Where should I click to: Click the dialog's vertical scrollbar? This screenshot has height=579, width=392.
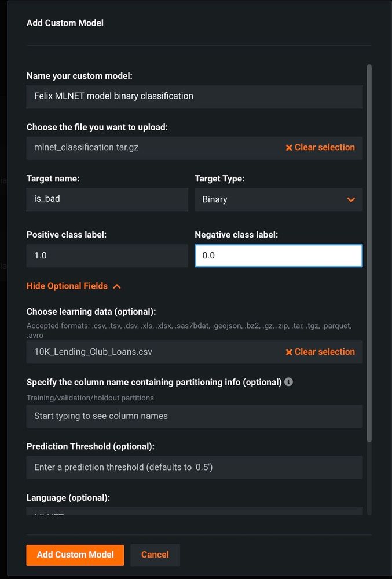(369, 255)
